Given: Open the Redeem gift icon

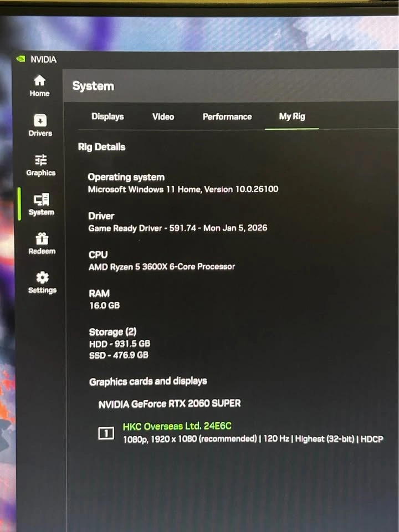Looking at the screenshot, I should click(x=42, y=239).
